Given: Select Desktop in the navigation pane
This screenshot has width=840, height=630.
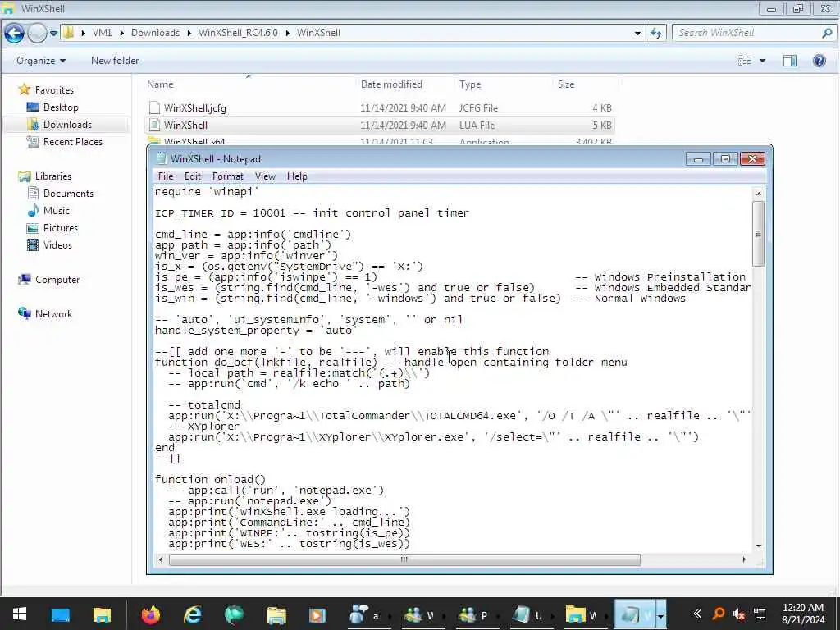Looking at the screenshot, I should (x=61, y=107).
